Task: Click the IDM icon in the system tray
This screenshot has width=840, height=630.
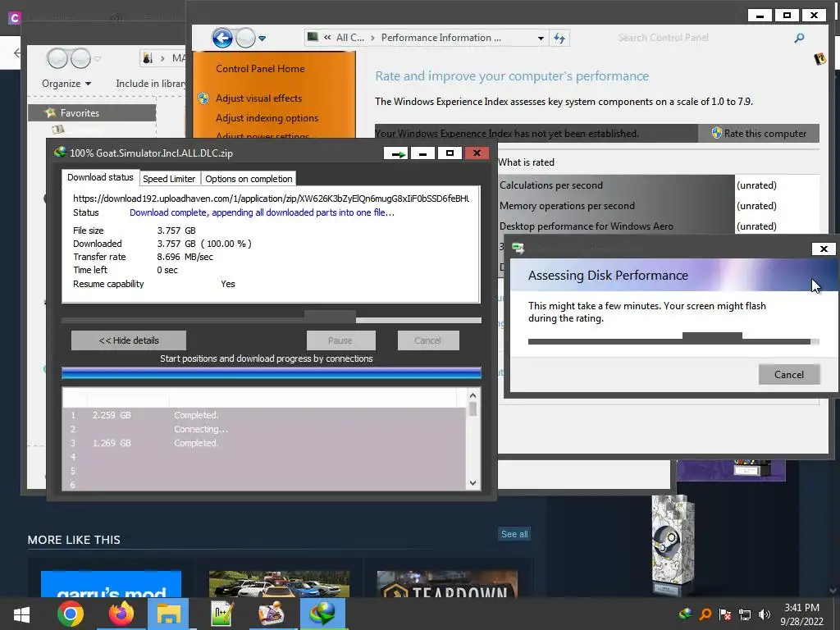Action: click(x=685, y=614)
